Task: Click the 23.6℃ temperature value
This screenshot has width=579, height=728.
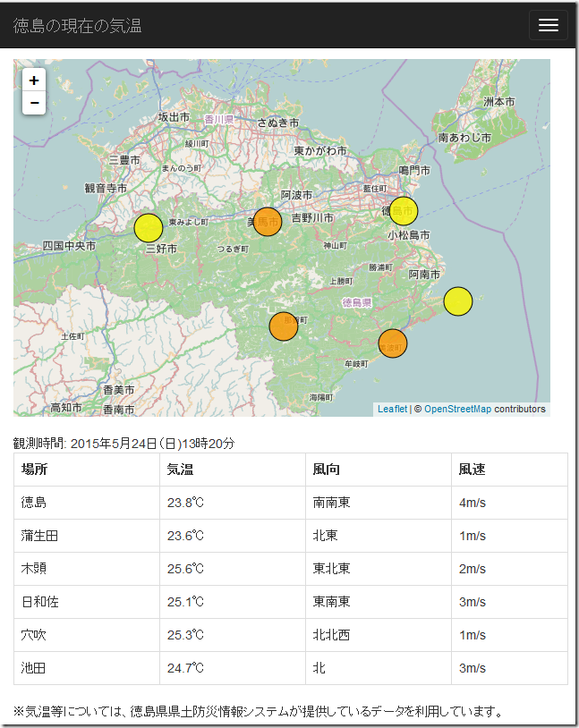Action: coord(185,536)
